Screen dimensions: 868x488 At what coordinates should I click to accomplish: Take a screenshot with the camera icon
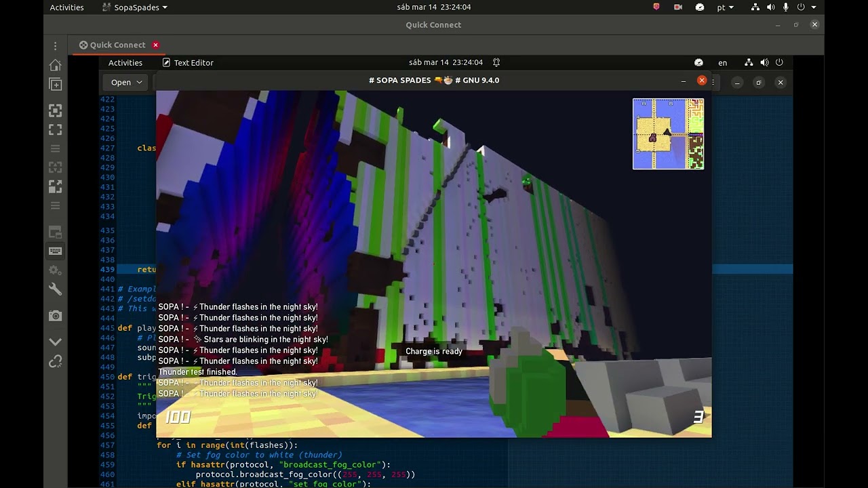point(56,316)
